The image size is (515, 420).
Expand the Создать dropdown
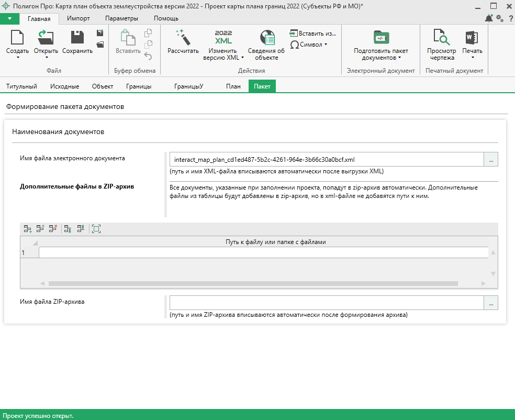click(x=18, y=58)
